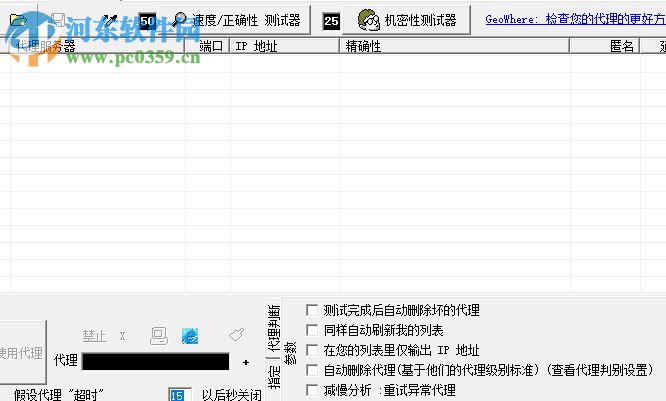Switch to the 代理判断 vertical tab
Screen dimensions: 666x401
click(x=274, y=328)
